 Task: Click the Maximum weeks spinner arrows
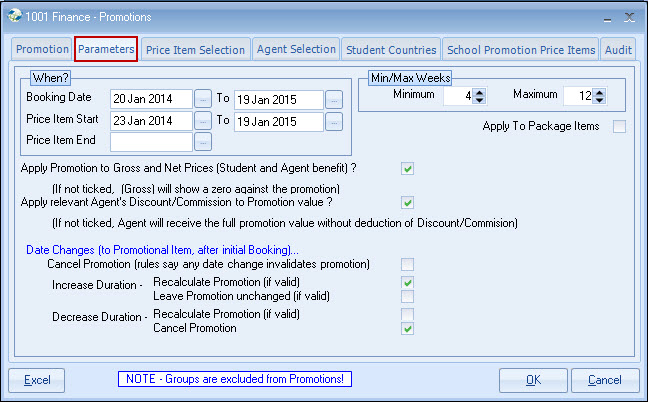click(600, 97)
